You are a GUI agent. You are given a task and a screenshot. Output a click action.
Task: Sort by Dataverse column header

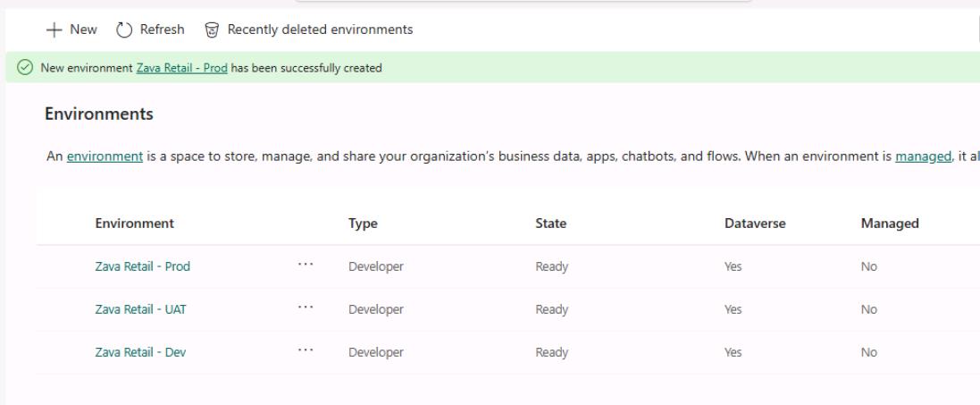click(x=755, y=224)
